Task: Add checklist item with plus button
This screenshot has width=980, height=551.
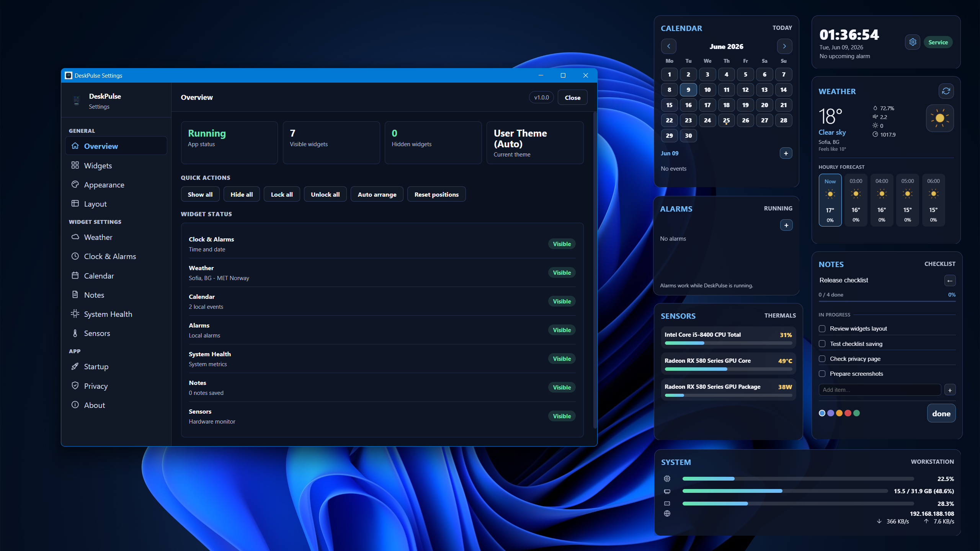Action: 950,390
